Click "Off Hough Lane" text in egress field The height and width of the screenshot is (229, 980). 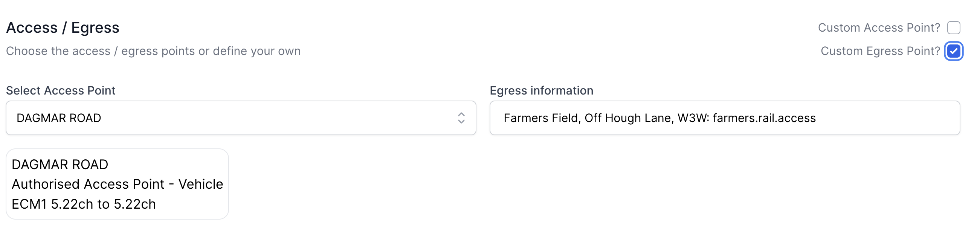click(629, 118)
